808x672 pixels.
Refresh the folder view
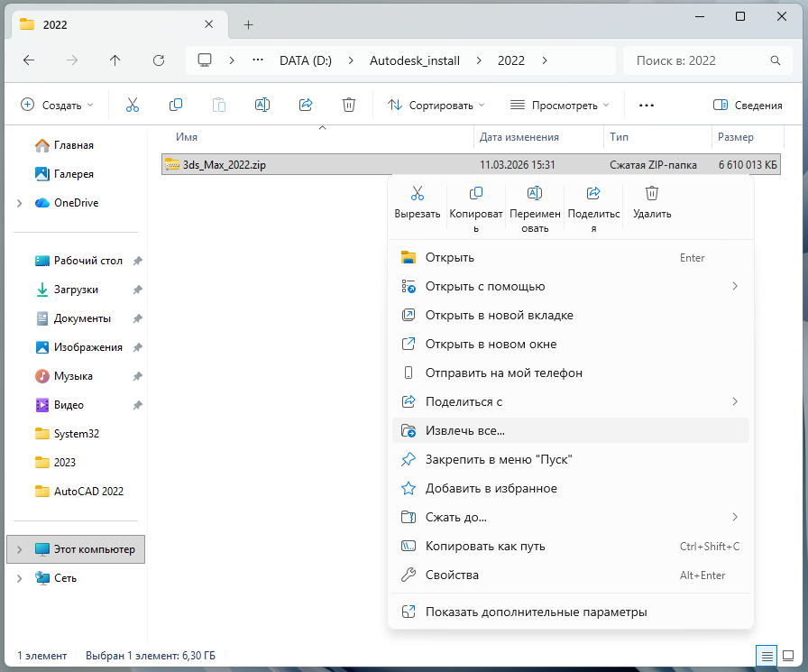coord(159,60)
